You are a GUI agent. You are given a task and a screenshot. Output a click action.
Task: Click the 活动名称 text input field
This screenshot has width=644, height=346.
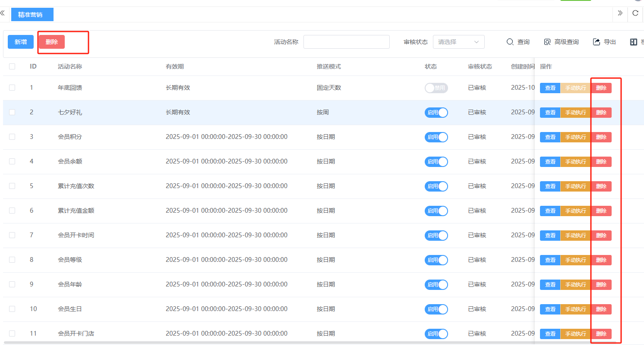[346, 42]
